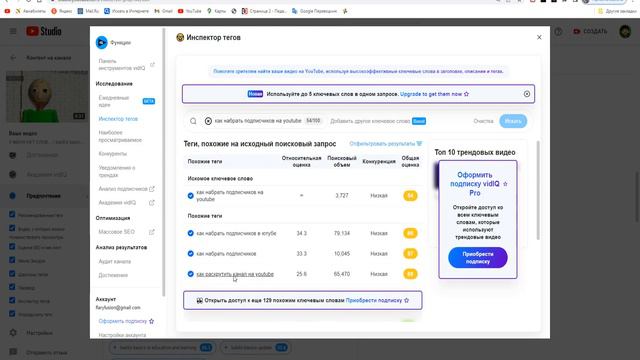Open the 'Другие закладки' bookmarks folder
This screenshot has width=640, height=360.
(x=617, y=11)
